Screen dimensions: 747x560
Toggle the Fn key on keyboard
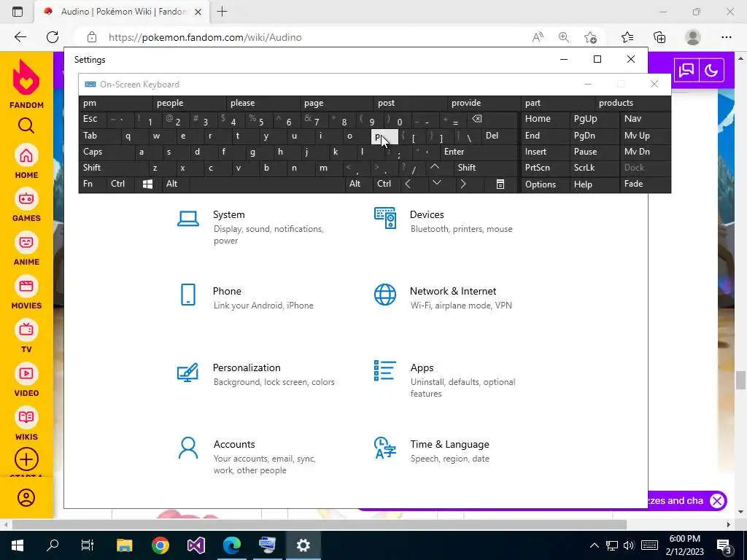(x=93, y=184)
